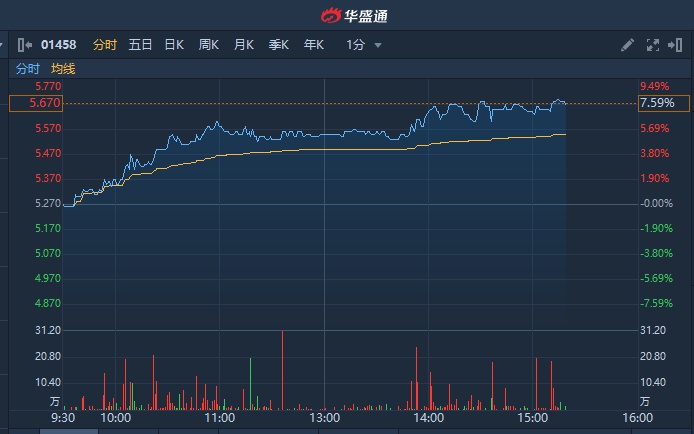
Task: Open the 五日 five-day chart tab
Action: pos(140,45)
